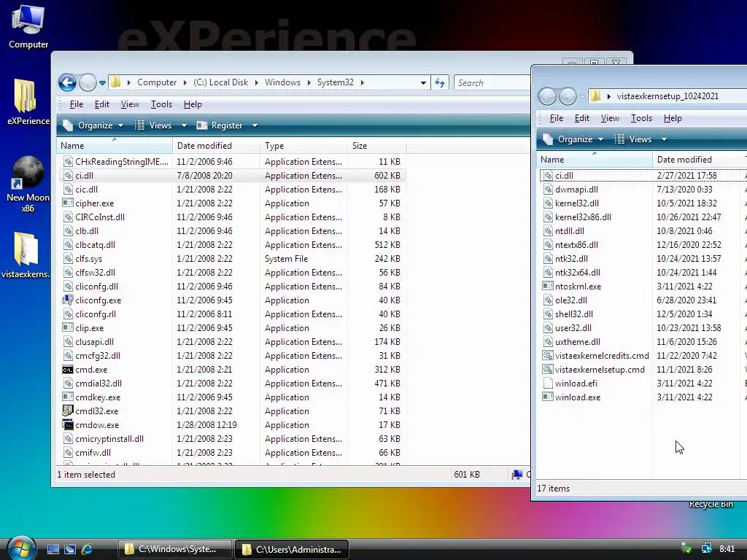Click vistaexkernsetup_10242021 breadcrumb
Screen dimensions: 747x560
click(x=667, y=96)
